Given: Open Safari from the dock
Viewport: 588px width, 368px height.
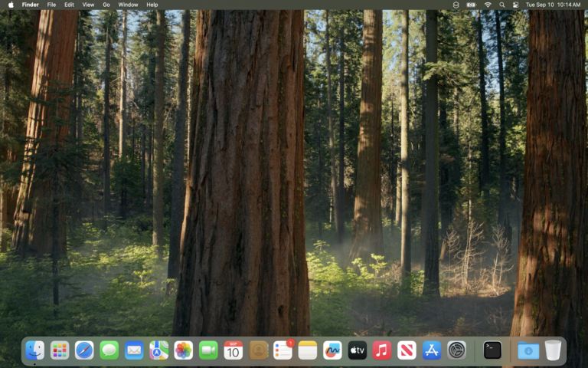Looking at the screenshot, I should click(x=84, y=350).
